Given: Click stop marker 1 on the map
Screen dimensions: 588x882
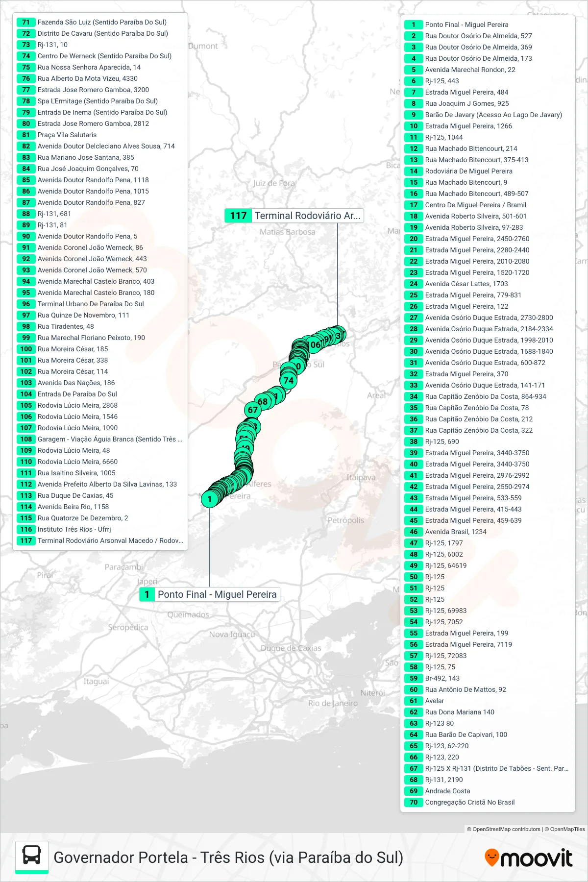Looking at the screenshot, I should click(210, 499).
